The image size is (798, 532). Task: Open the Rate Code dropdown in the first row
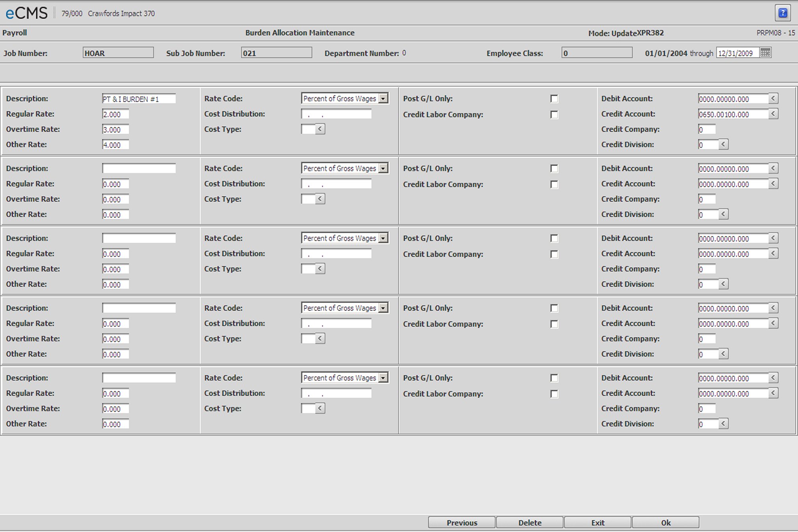[383, 98]
